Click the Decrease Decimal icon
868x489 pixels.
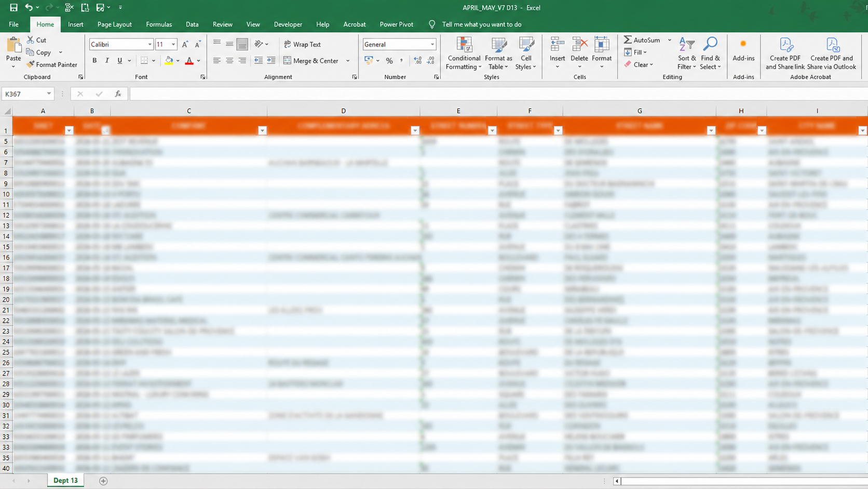coord(430,61)
